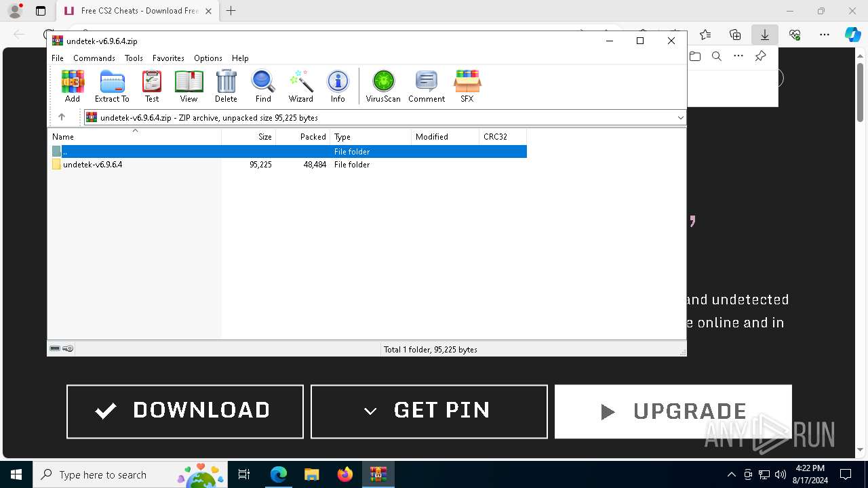Click packed size value 48,484
The width and height of the screenshot is (868, 488).
(315, 165)
